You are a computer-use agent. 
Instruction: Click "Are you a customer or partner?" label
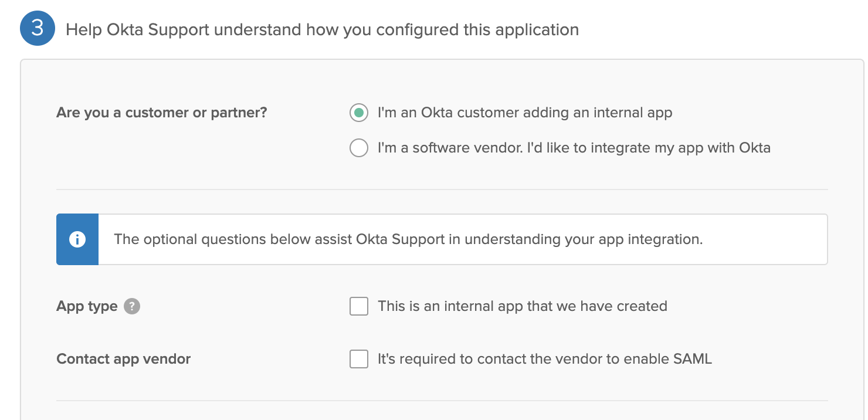coord(162,113)
